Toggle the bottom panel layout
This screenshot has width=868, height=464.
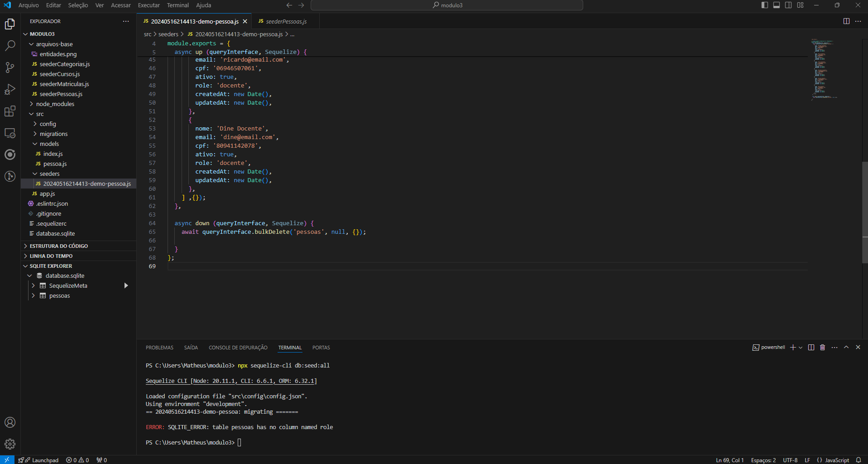pos(777,5)
